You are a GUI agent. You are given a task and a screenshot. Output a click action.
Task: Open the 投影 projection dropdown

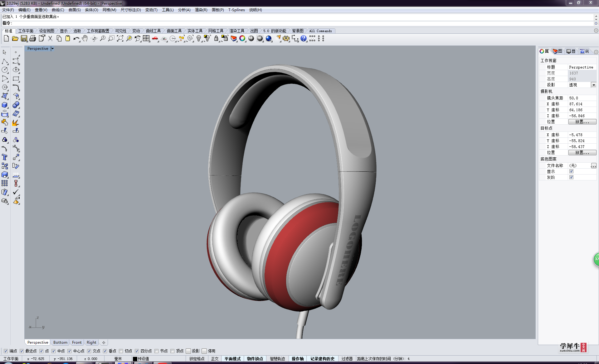click(x=594, y=85)
